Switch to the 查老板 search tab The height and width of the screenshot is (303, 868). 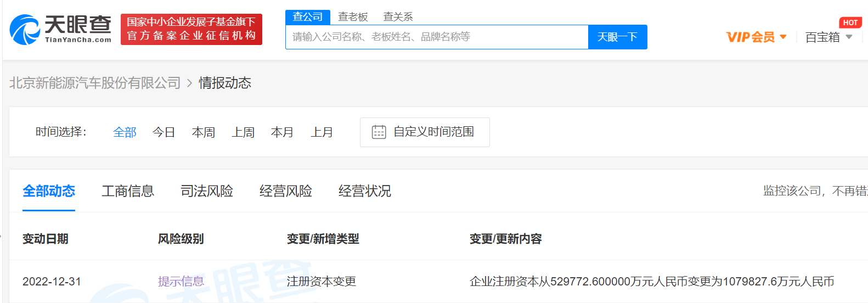point(353,17)
